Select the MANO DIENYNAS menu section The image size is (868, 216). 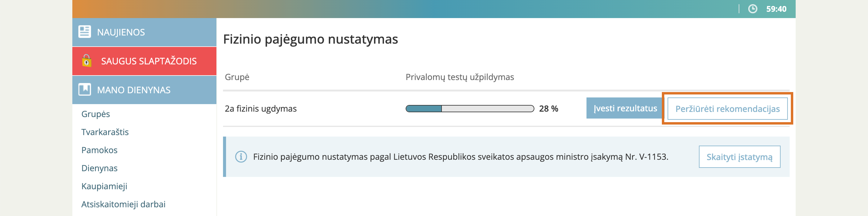134,90
